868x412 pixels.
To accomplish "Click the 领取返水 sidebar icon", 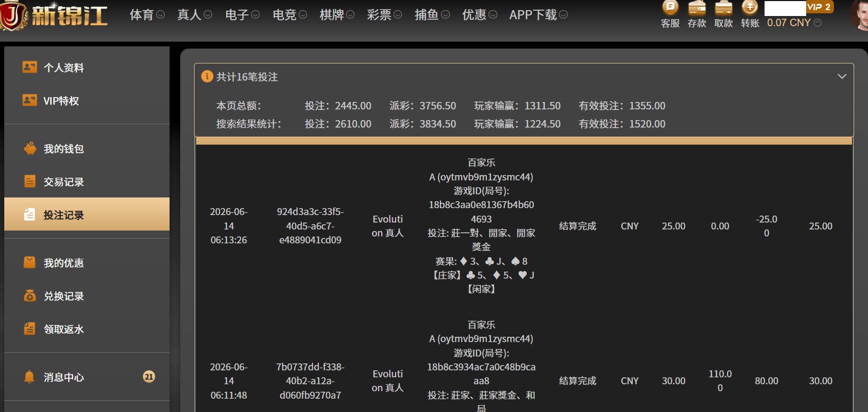I will click(30, 329).
